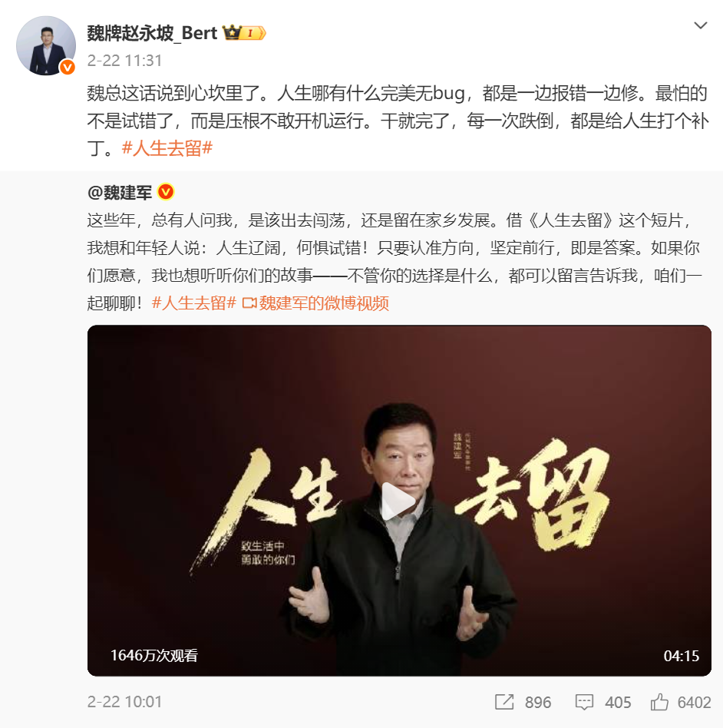
Task: Play the 人生去留 video
Action: click(398, 501)
